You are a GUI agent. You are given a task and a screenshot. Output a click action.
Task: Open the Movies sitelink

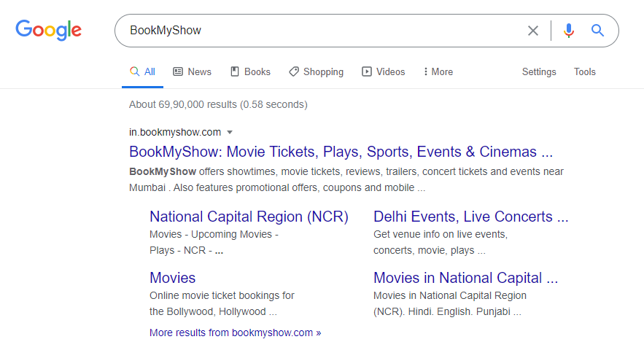tap(173, 278)
